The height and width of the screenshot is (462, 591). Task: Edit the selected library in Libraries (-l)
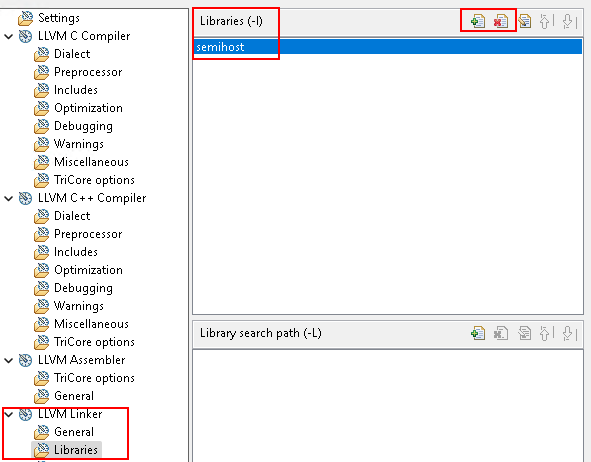click(x=524, y=21)
